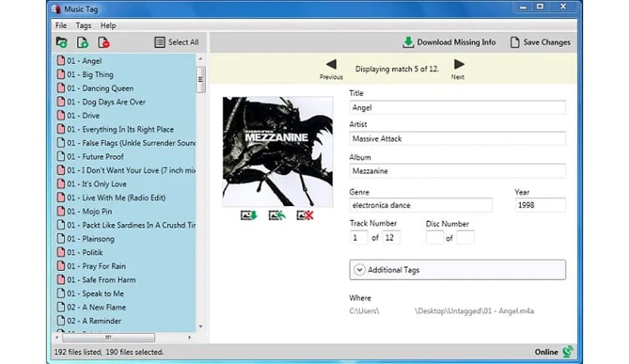The width and height of the screenshot is (629, 364).
Task: Click the Online status icon
Action: point(567,351)
